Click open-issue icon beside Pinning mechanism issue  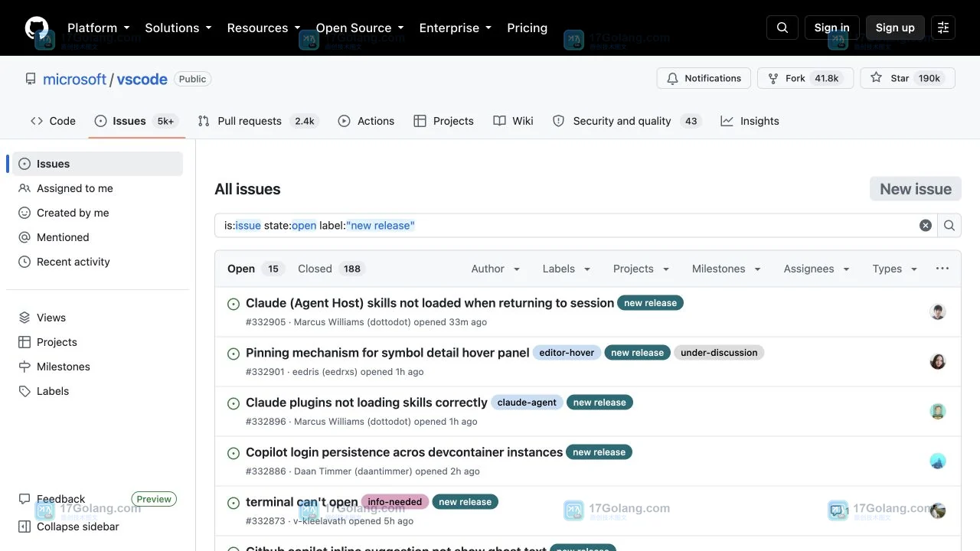(234, 354)
